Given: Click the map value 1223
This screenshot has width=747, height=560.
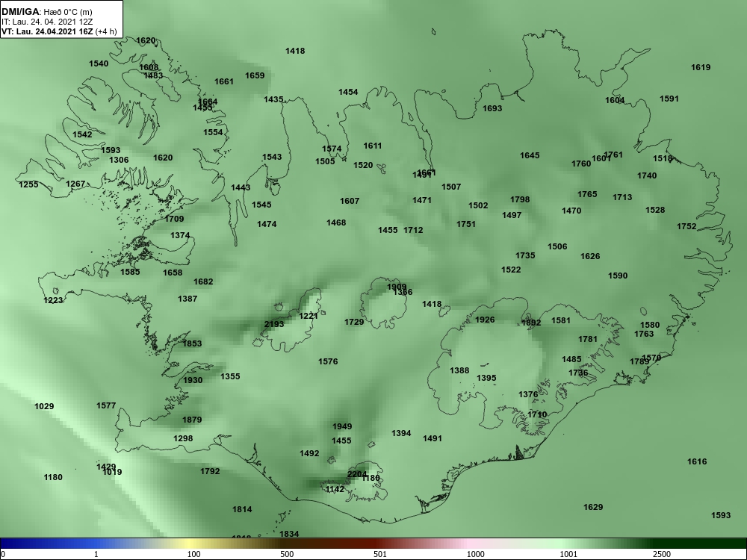Looking at the screenshot, I should coord(53,300).
